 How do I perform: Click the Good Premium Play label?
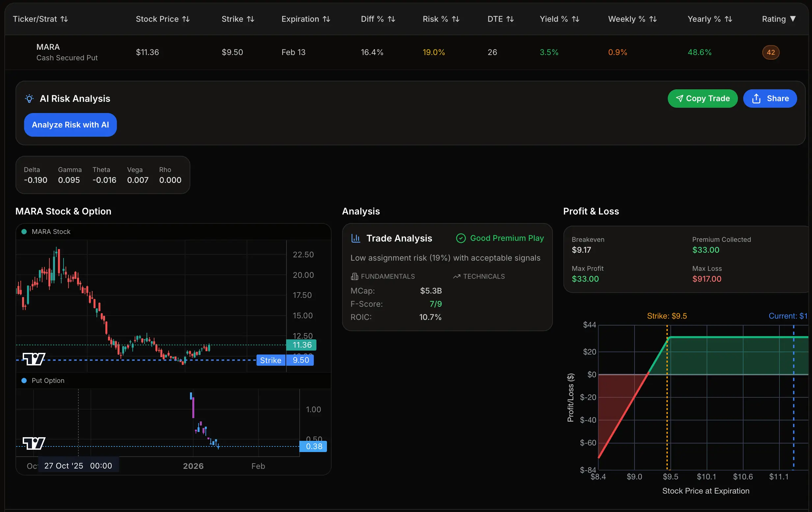pyautogui.click(x=507, y=238)
